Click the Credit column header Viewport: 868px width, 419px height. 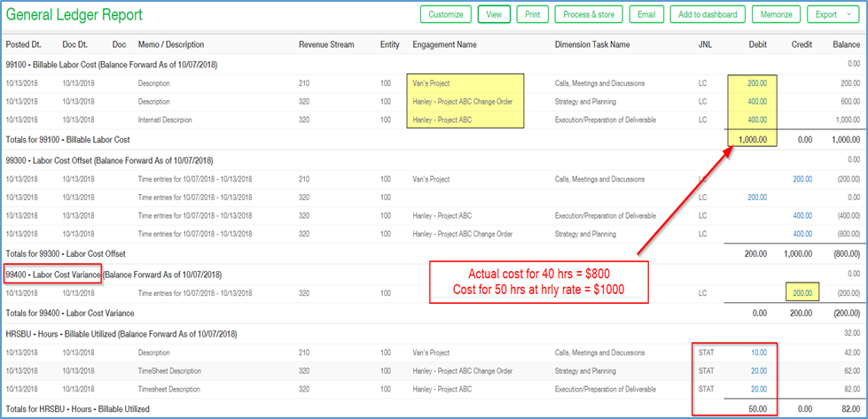(x=802, y=45)
